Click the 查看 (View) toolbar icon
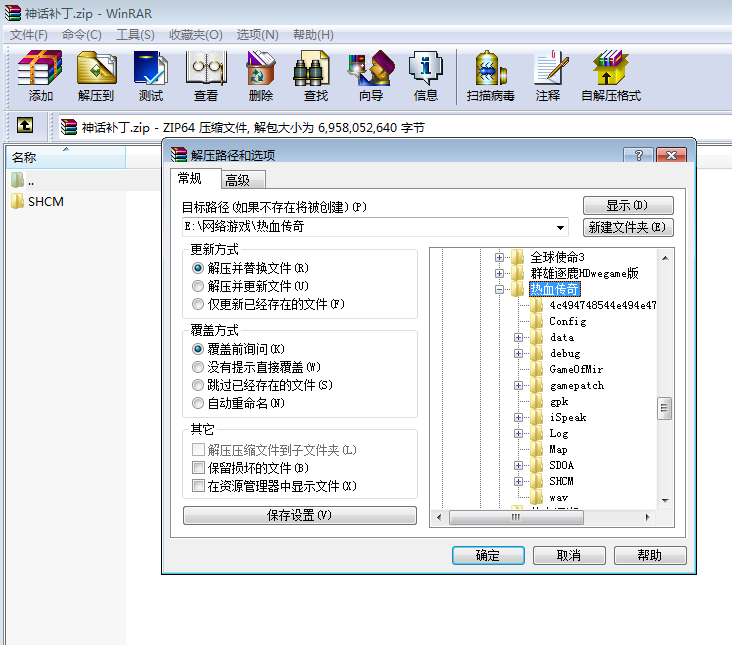 point(206,76)
